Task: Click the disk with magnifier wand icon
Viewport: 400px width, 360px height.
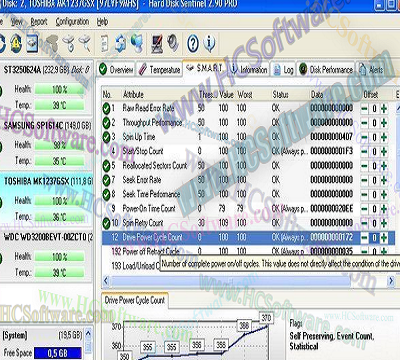Action: tap(85, 43)
